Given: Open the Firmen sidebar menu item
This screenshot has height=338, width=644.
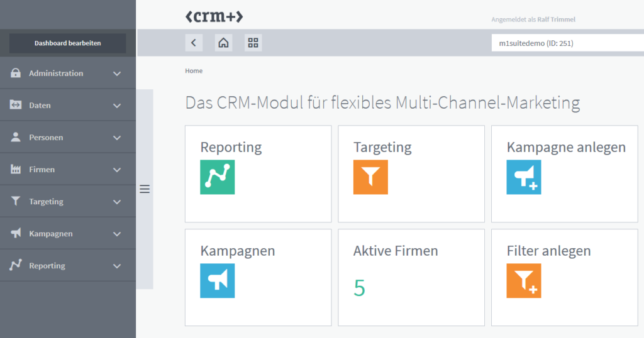Looking at the screenshot, I should pos(42,170).
